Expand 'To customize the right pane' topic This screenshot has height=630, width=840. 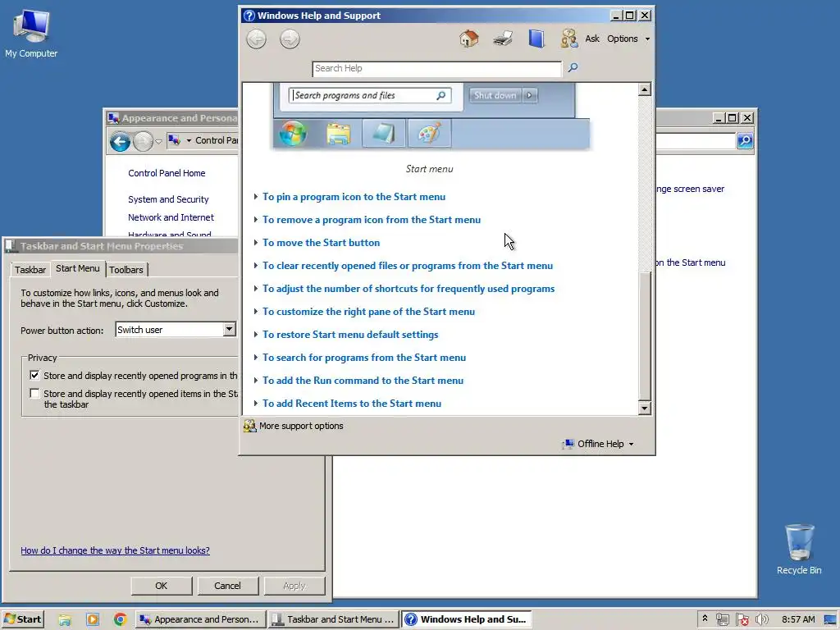pos(368,312)
